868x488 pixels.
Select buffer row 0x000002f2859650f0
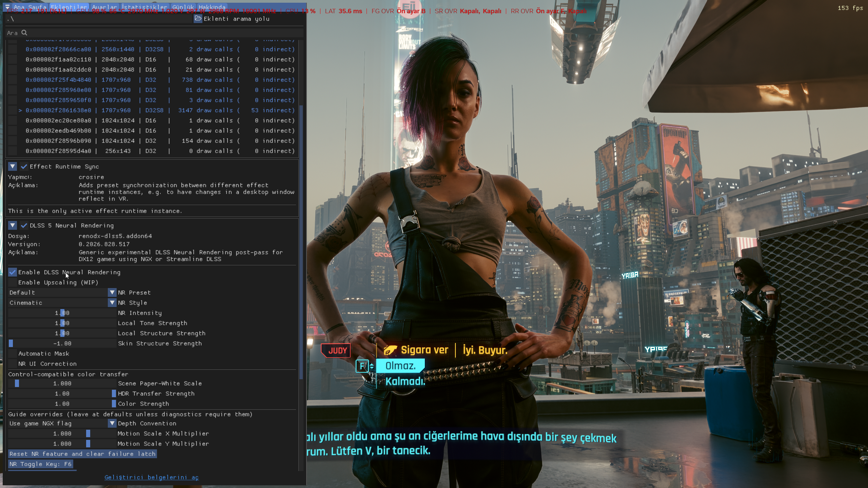click(160, 100)
